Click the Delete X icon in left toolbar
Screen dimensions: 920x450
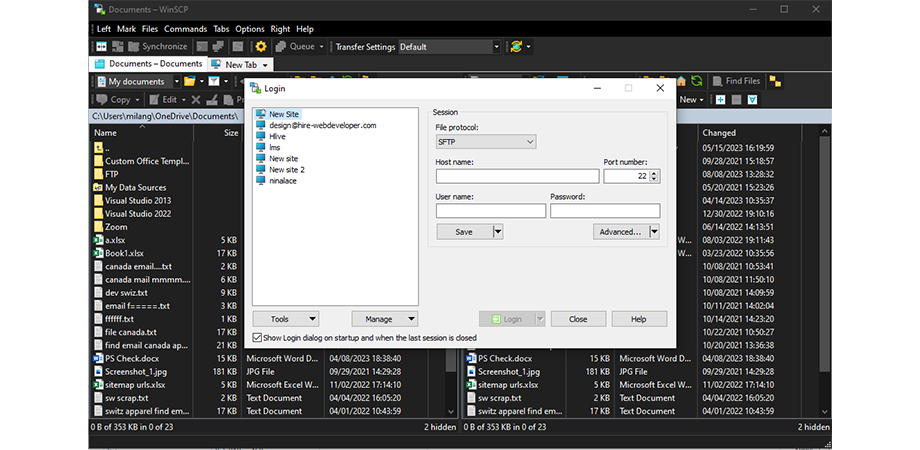(196, 100)
